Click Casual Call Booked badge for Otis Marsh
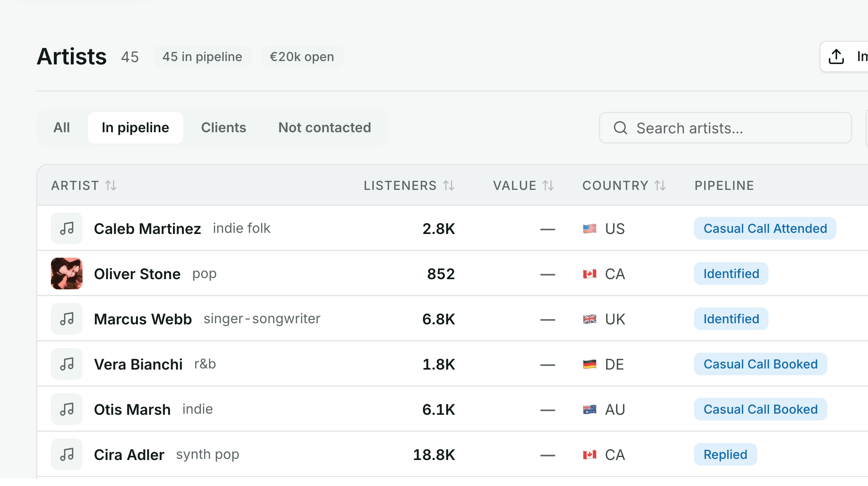 (x=761, y=409)
